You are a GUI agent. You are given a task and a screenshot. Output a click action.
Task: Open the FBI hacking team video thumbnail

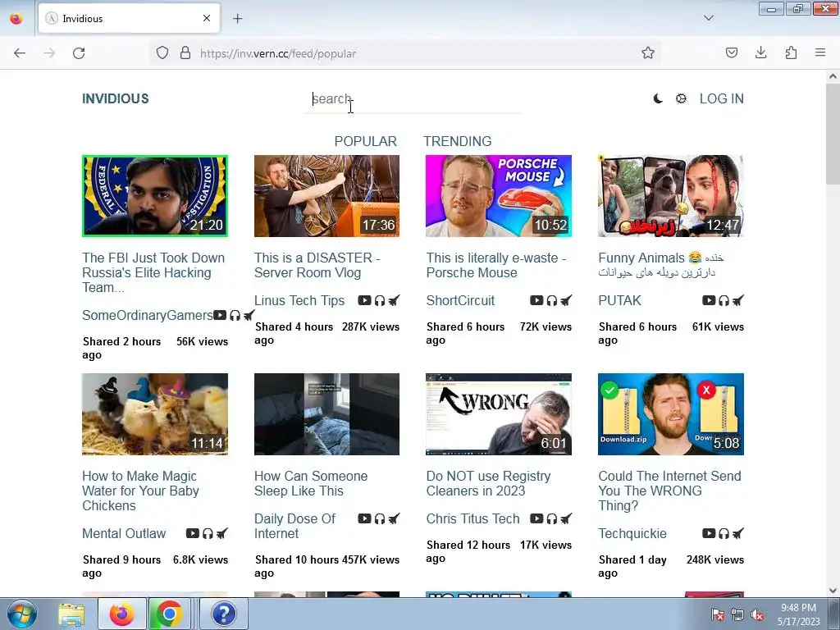pyautogui.click(x=155, y=196)
